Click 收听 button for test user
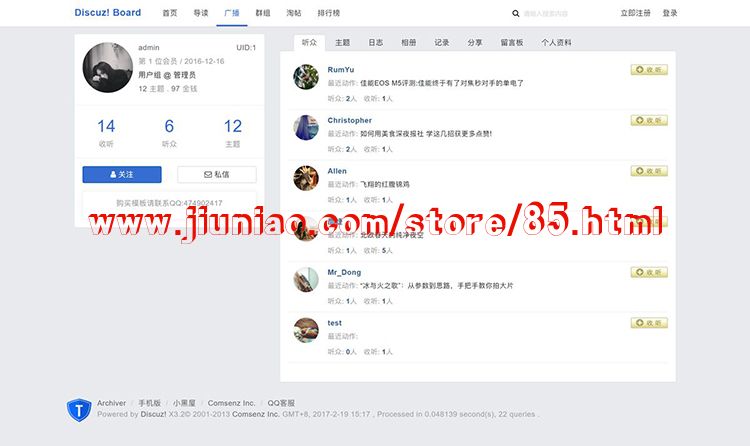 point(649,323)
